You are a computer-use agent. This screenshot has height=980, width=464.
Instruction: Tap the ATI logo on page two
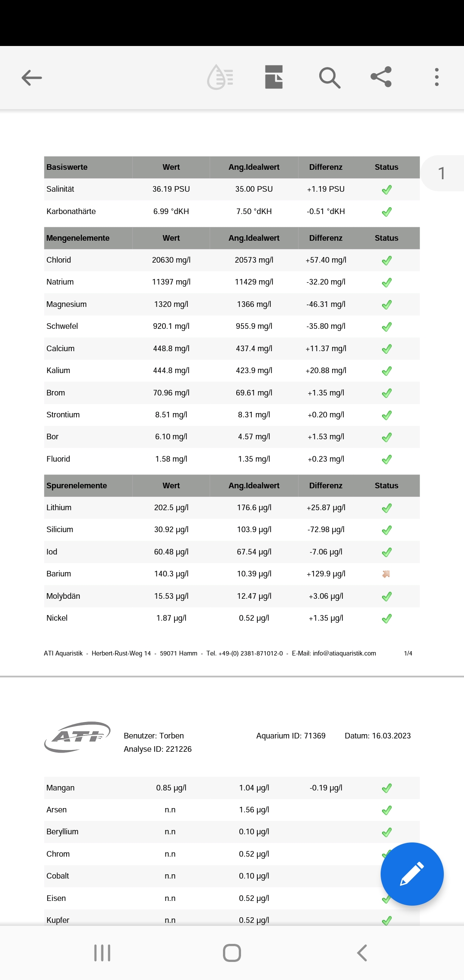(77, 737)
